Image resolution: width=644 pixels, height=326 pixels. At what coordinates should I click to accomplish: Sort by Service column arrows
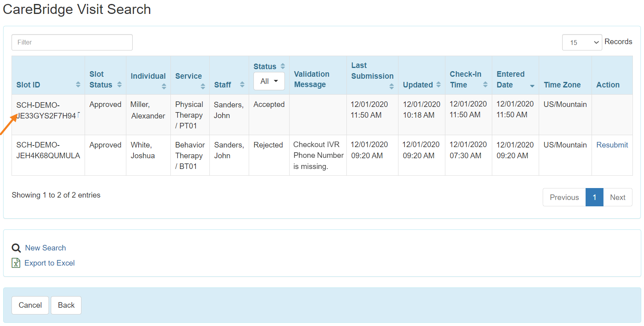point(203,86)
